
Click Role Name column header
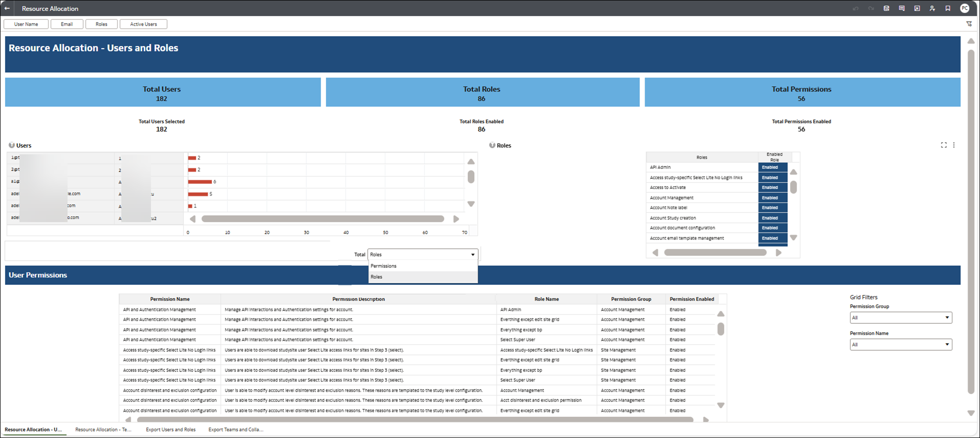[546, 299]
